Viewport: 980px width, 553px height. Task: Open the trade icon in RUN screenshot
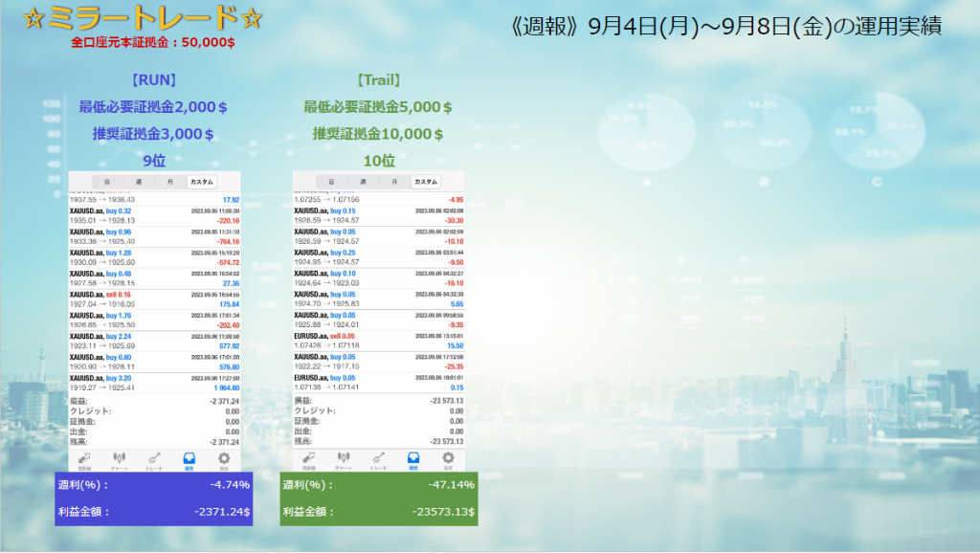[154, 460]
